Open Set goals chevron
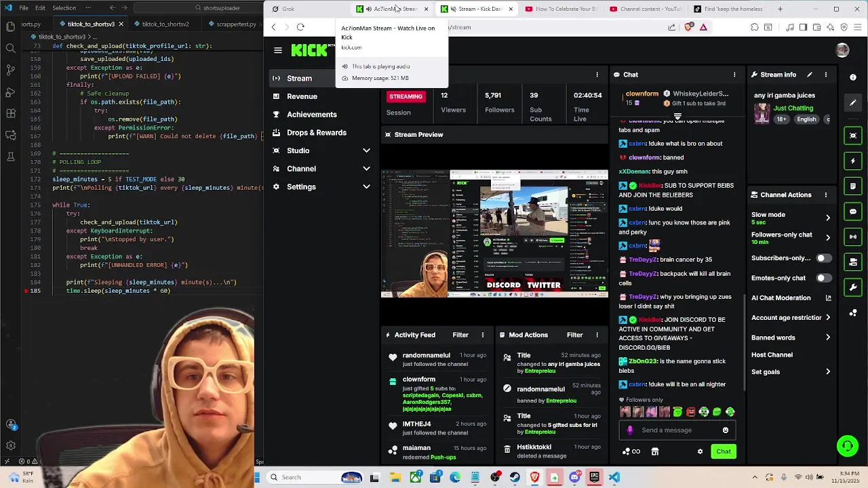 click(827, 371)
